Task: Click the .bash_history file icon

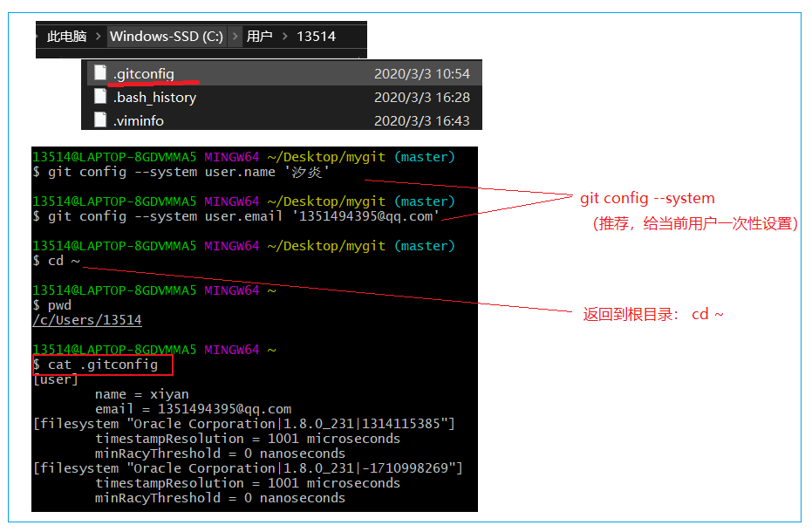Action: [x=100, y=97]
